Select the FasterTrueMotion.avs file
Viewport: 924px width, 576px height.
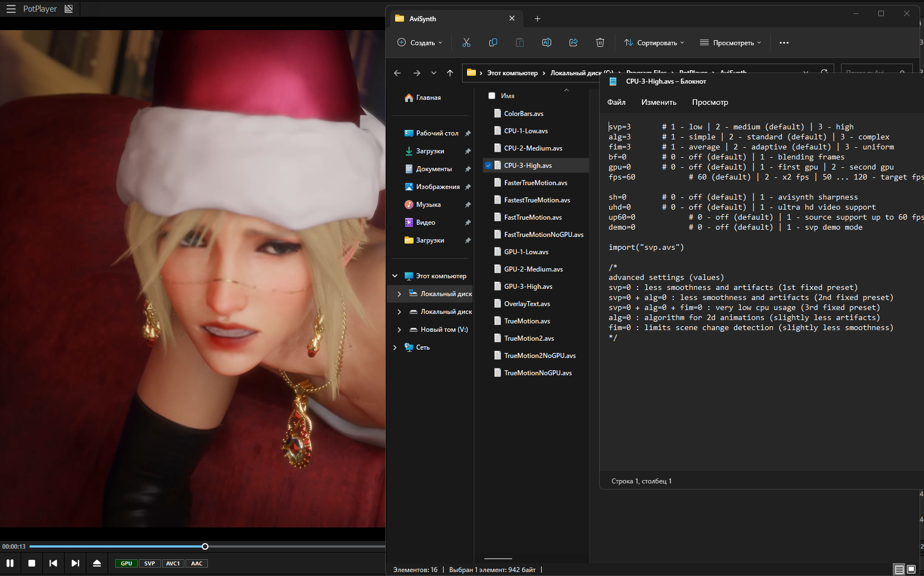[536, 183]
